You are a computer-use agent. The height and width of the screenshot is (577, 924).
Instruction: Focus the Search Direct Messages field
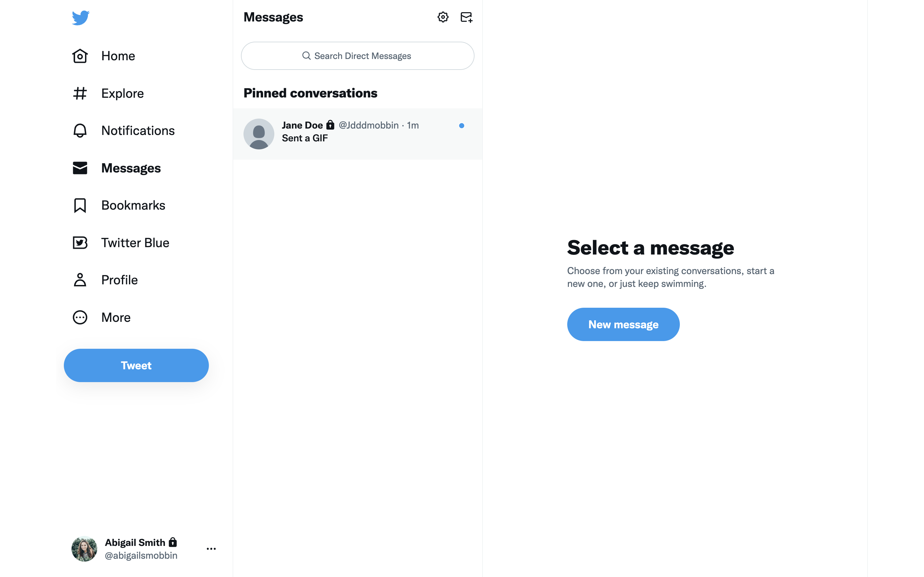click(x=357, y=56)
